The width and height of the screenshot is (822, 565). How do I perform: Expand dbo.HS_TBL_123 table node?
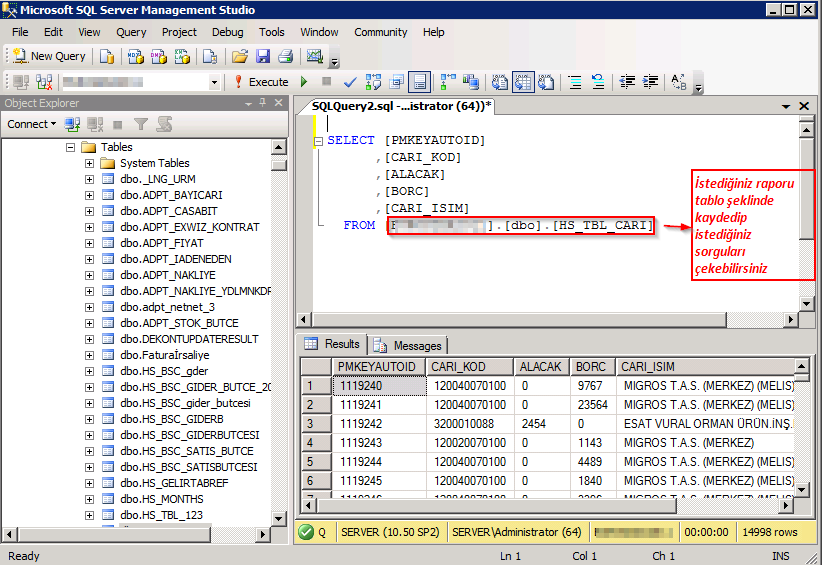coord(90,516)
